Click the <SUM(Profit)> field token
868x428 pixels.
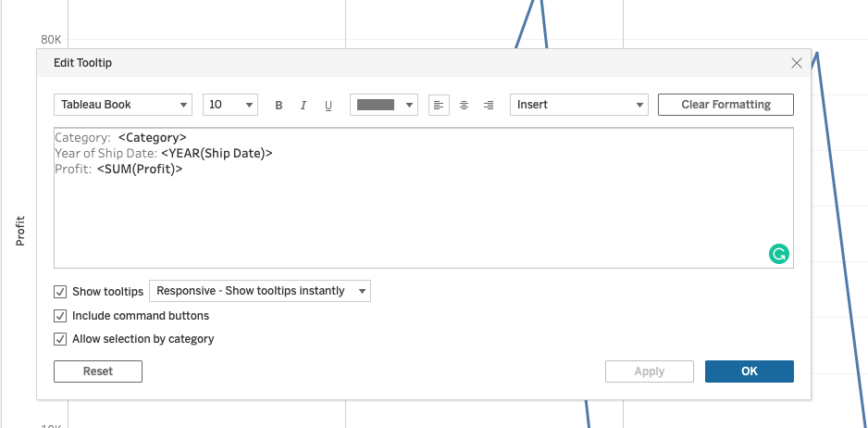pos(140,170)
